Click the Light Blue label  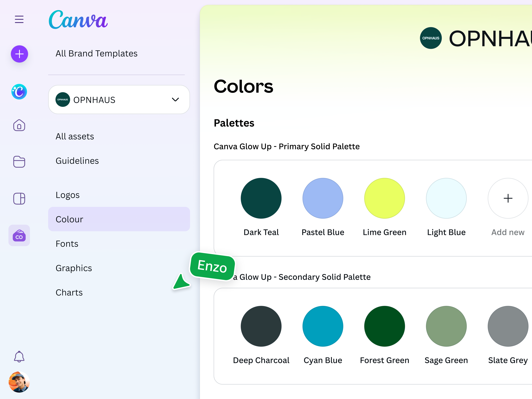[446, 232]
